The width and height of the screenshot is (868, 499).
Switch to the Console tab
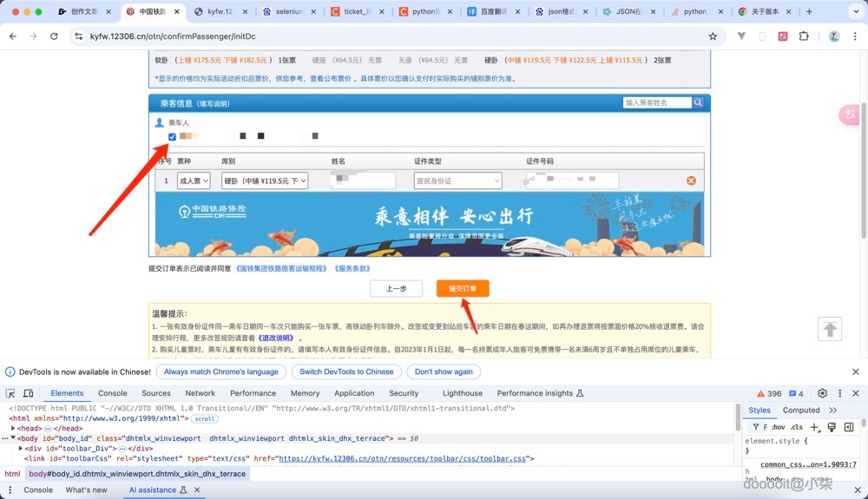112,393
